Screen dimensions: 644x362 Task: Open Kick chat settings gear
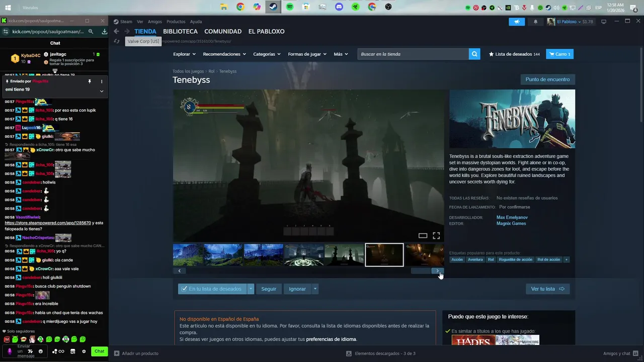[x=84, y=351]
